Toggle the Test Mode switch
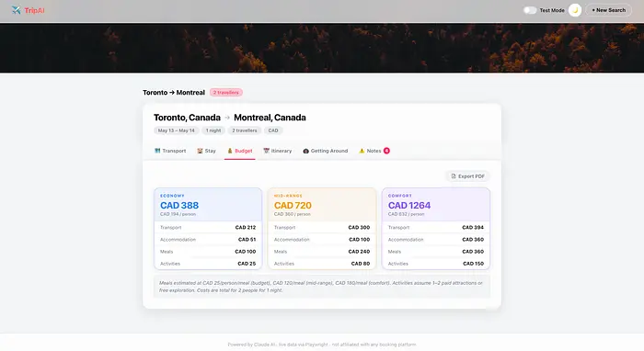Screen dimensions: 644x351 click(x=530, y=10)
